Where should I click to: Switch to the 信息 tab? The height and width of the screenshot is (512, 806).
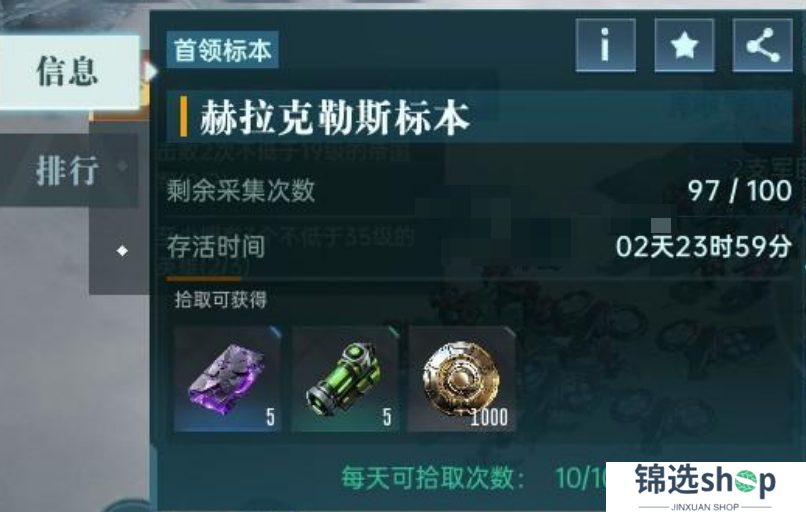(x=69, y=72)
